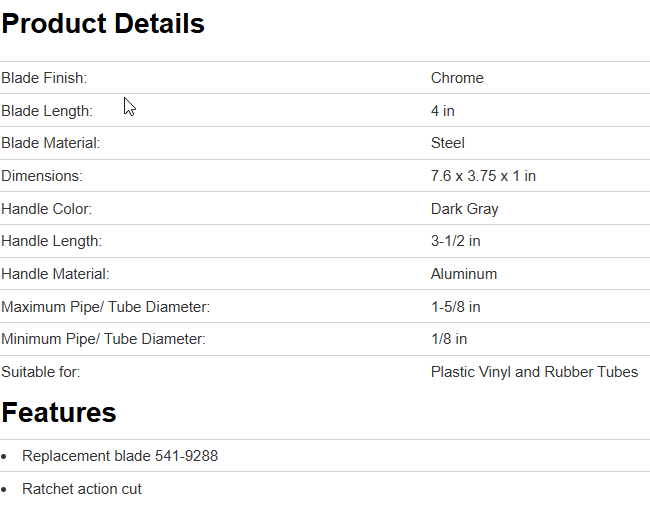This screenshot has height=505, width=650.
Task: Click the Features heading
Action: click(x=59, y=412)
